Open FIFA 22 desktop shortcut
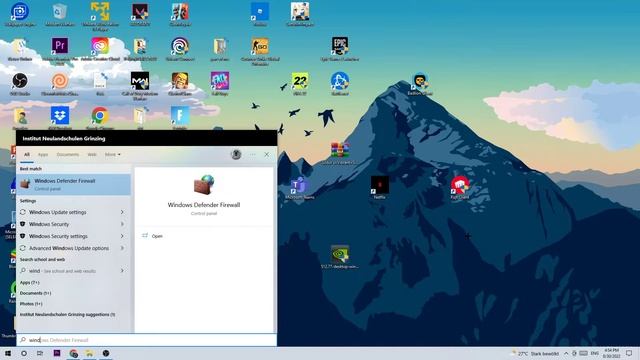Screen dimensions: 640x360 coord(300,84)
